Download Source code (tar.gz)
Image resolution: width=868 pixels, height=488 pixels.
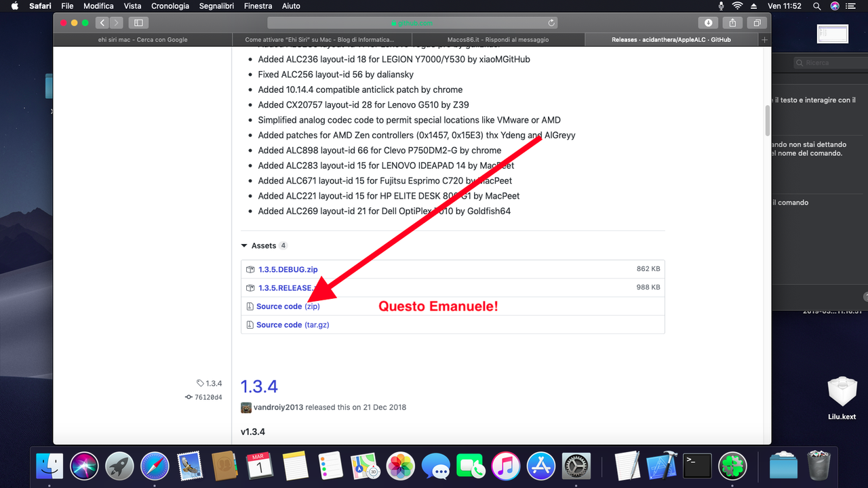point(292,325)
